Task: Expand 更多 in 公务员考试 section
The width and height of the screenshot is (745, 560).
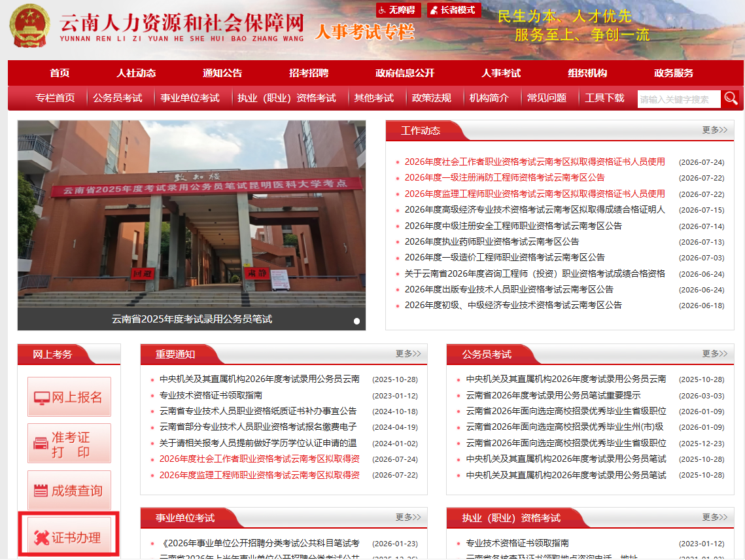Action: (x=715, y=354)
